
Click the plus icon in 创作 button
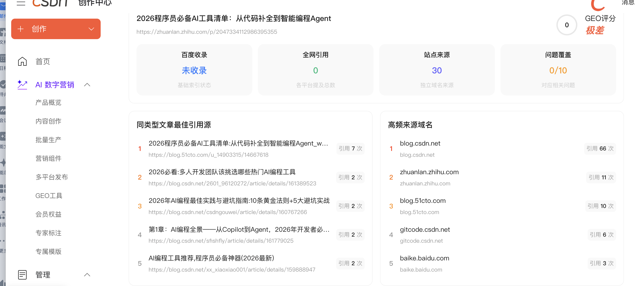(21, 29)
